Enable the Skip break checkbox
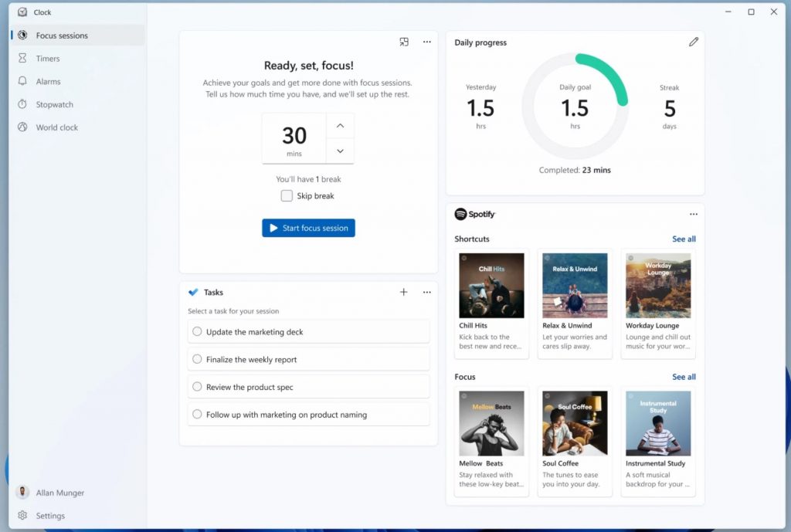The width and height of the screenshot is (791, 532). 287,196
